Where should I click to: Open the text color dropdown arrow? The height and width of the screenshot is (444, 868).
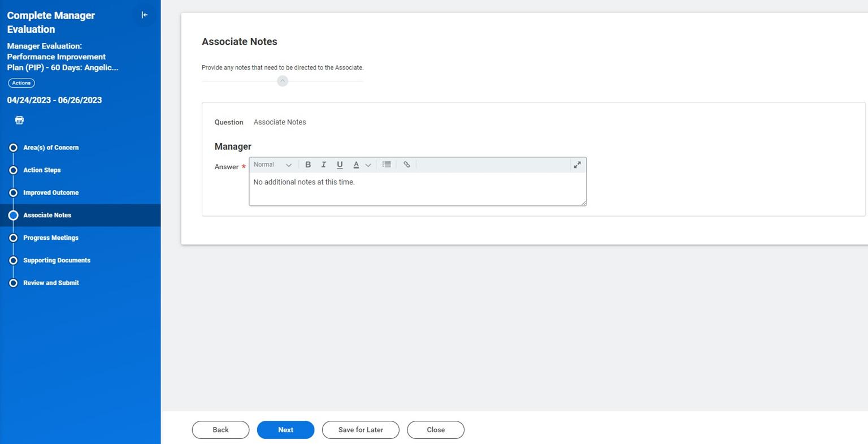[x=368, y=165]
